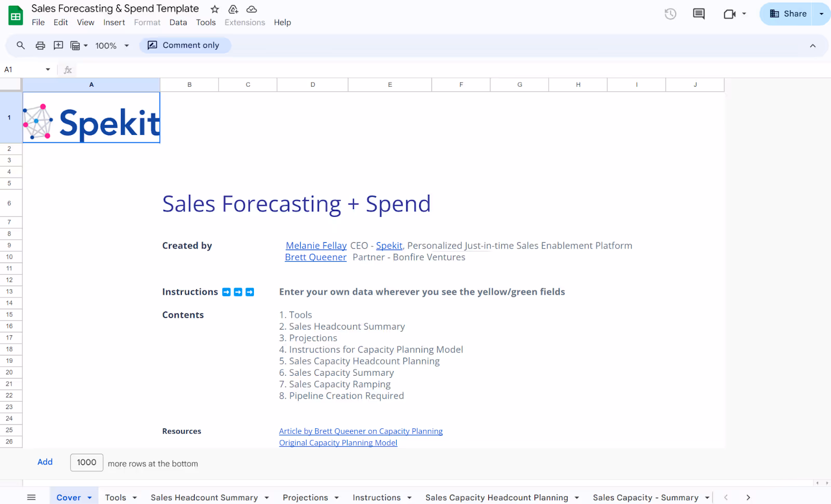Viewport: 831px width, 504px height.
Task: Click the right sheet tabs arrow
Action: [x=748, y=497]
